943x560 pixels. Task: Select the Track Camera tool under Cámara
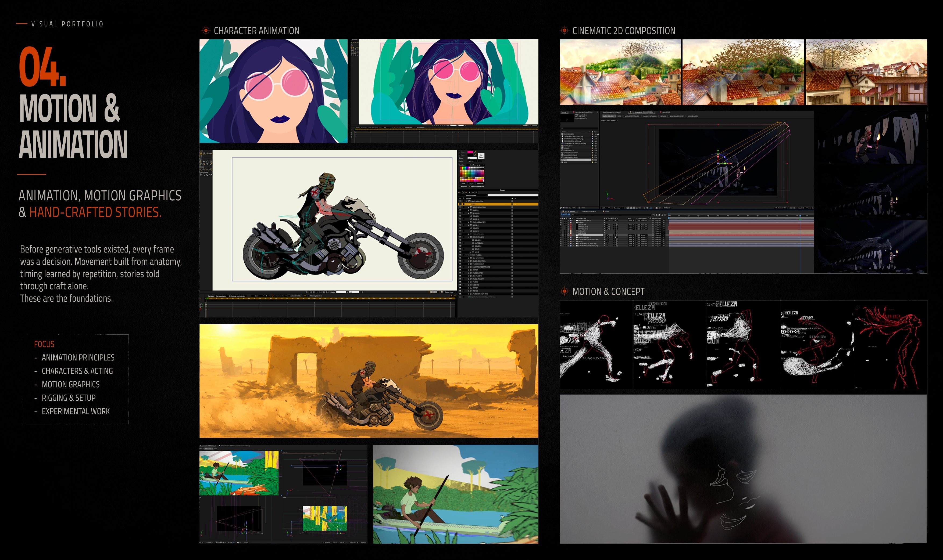coord(201,170)
